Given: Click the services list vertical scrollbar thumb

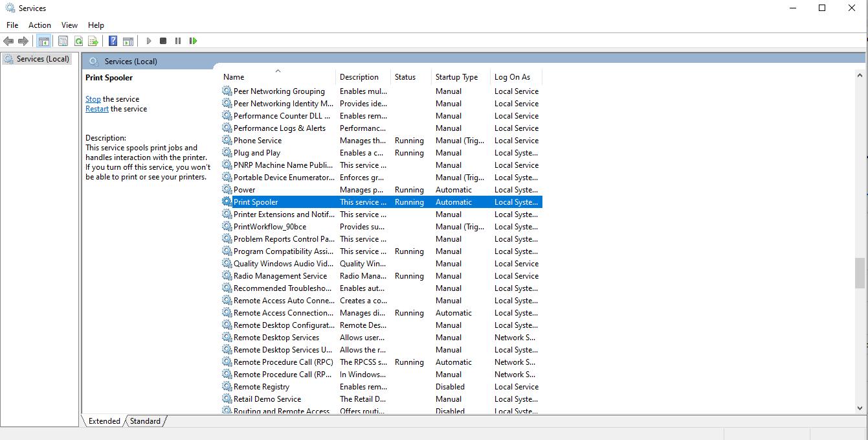Looking at the screenshot, I should (860, 273).
